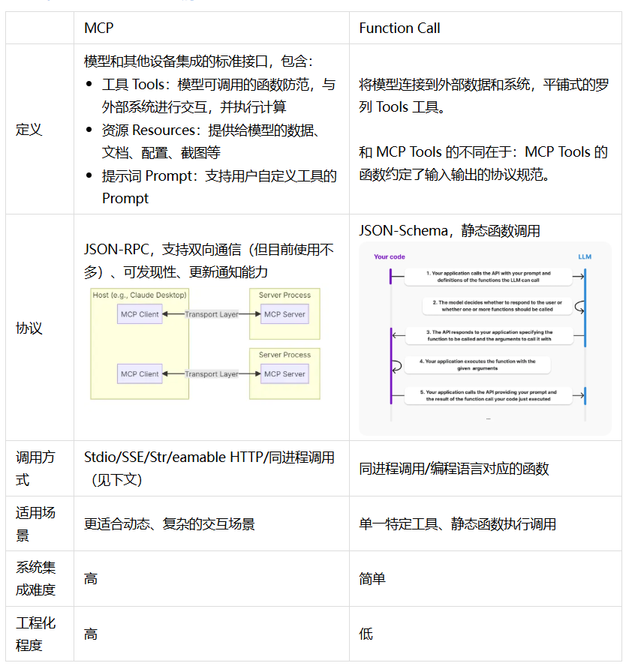Click the 简单 cell
The image size is (626, 672).
pos(372,578)
